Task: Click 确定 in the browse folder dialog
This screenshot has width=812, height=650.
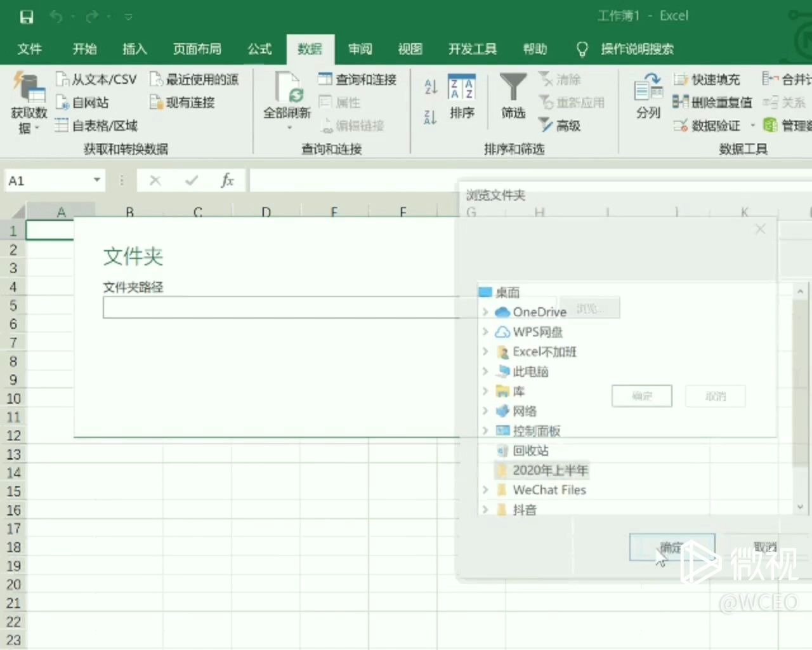Action: [x=672, y=547]
